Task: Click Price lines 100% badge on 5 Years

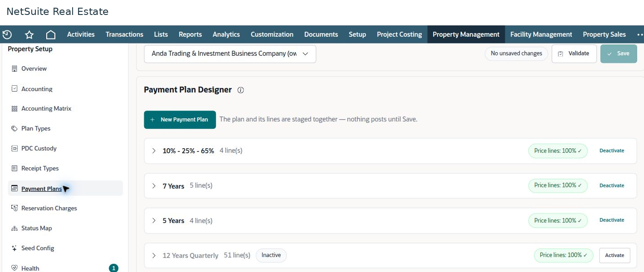Action: click(x=558, y=220)
